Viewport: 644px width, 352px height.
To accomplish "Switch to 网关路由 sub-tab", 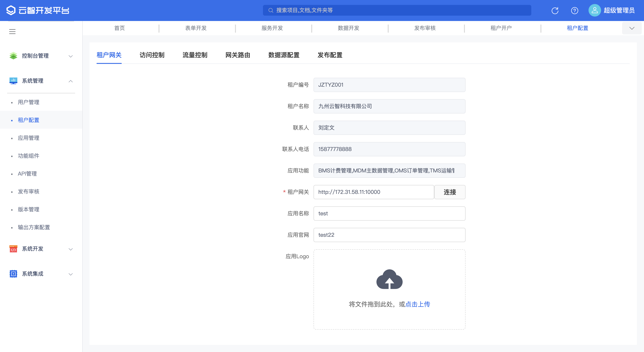I will (x=238, y=55).
